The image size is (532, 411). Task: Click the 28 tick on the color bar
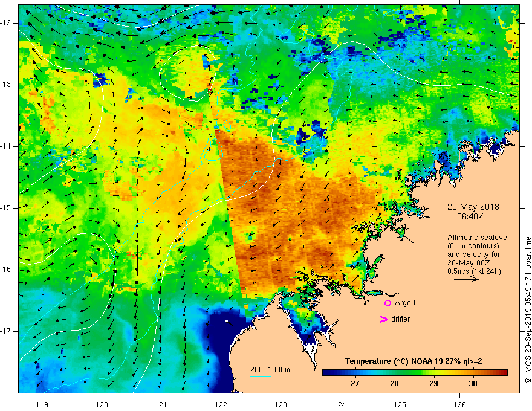(x=394, y=384)
